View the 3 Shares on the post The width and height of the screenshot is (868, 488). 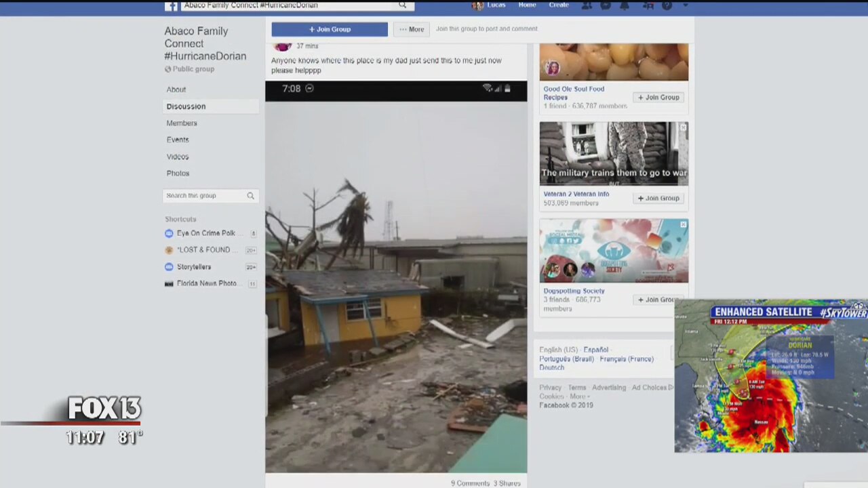click(507, 483)
